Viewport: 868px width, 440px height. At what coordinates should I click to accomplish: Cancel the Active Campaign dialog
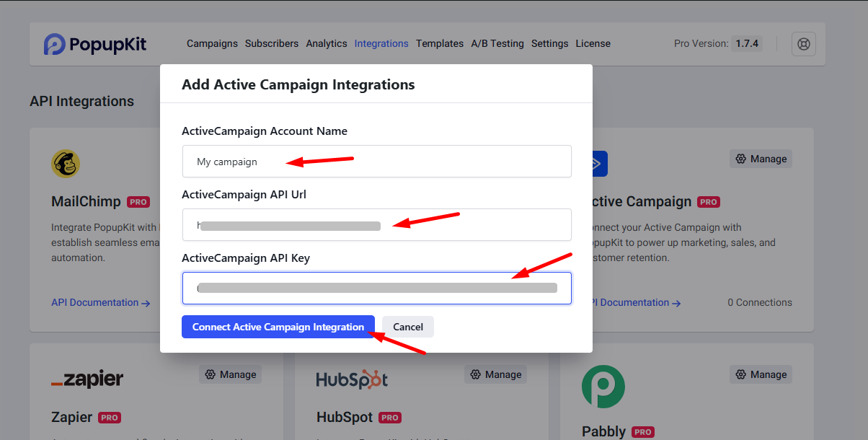[x=407, y=326]
